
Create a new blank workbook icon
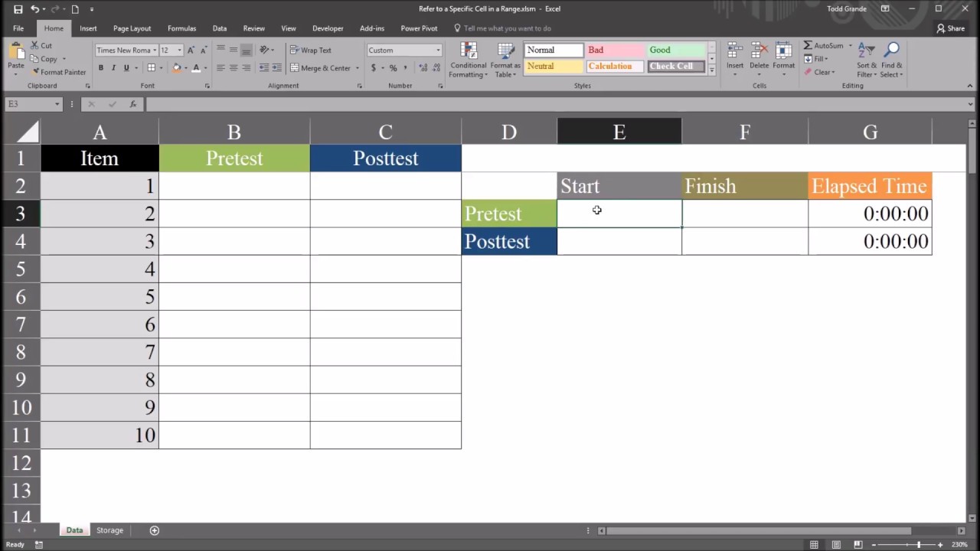click(75, 9)
